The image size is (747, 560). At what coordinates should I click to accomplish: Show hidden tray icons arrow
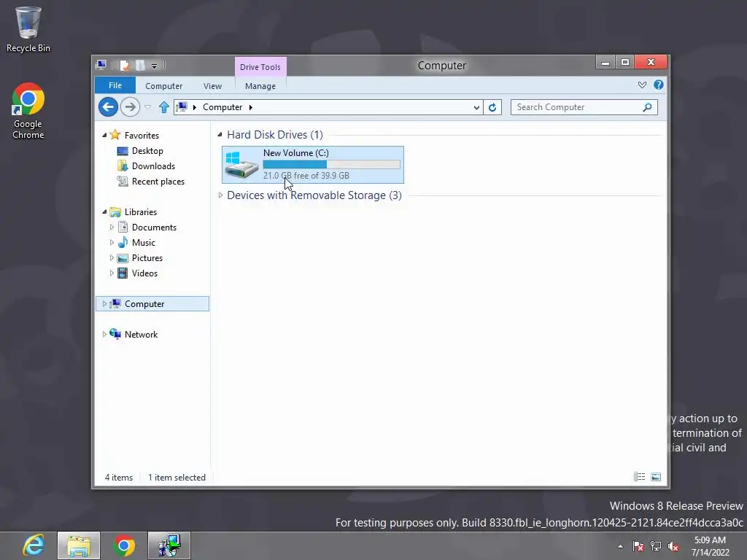(x=620, y=546)
